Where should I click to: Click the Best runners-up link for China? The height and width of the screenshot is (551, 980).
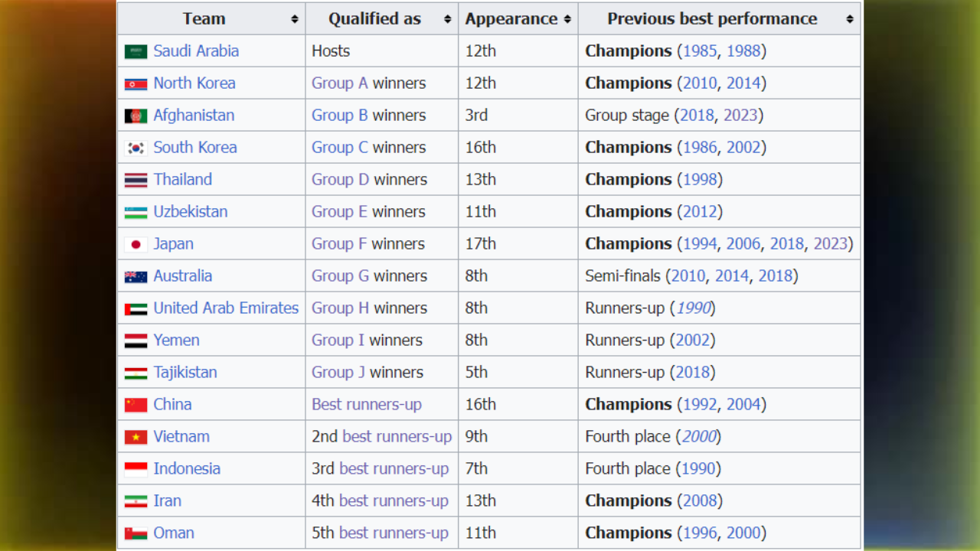(x=367, y=404)
